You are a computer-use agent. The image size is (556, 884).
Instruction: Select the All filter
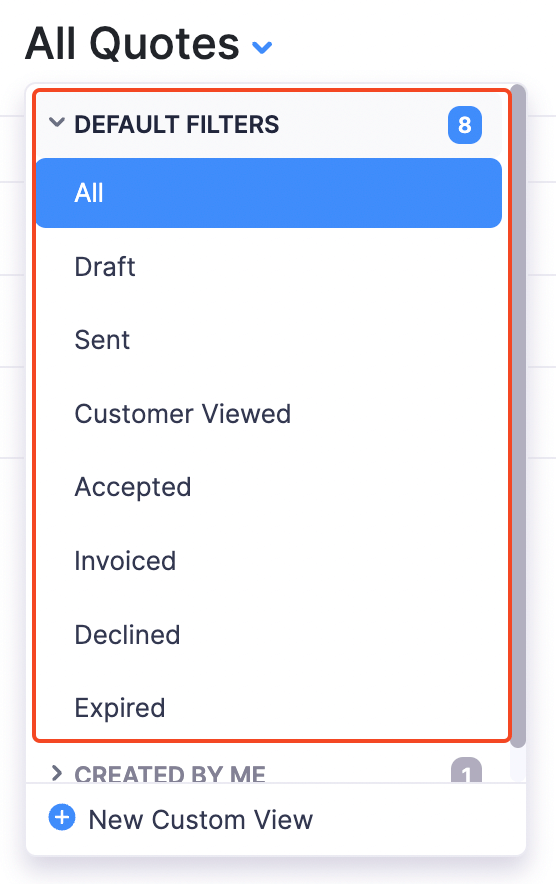point(268,193)
